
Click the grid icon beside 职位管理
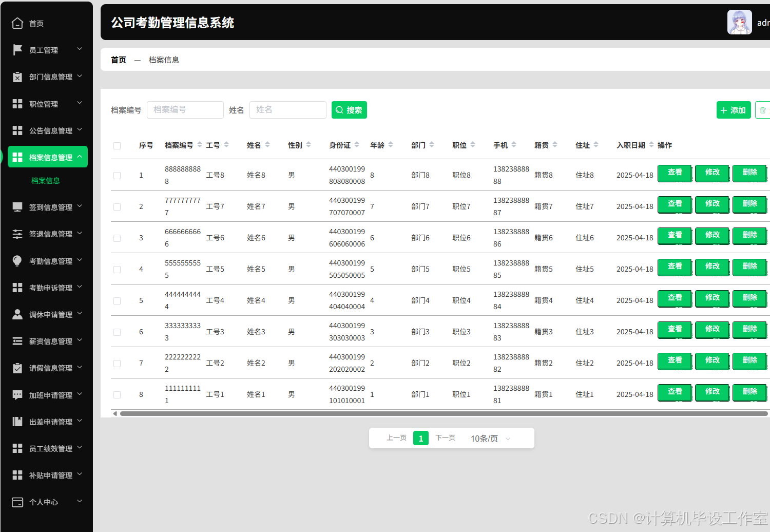(x=17, y=104)
